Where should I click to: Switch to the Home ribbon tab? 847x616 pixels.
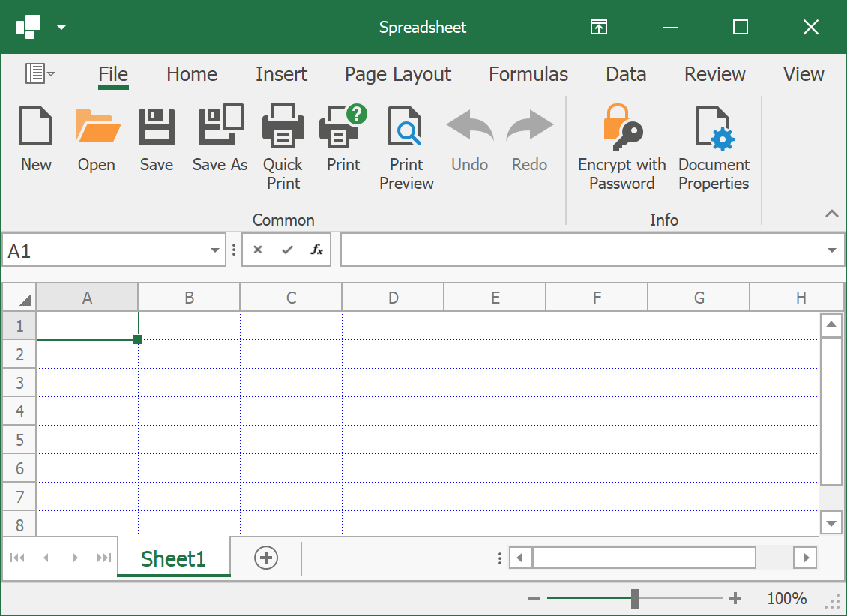coord(192,74)
